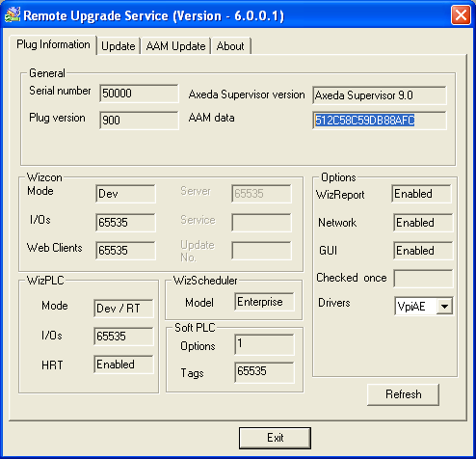Click the disabled Server field
This screenshot has height=459, width=476.
261,194
